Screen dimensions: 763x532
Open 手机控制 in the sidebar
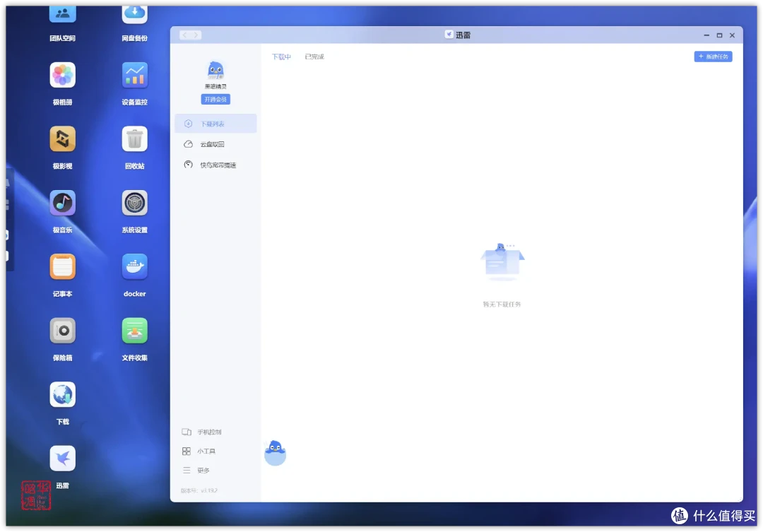click(x=202, y=432)
